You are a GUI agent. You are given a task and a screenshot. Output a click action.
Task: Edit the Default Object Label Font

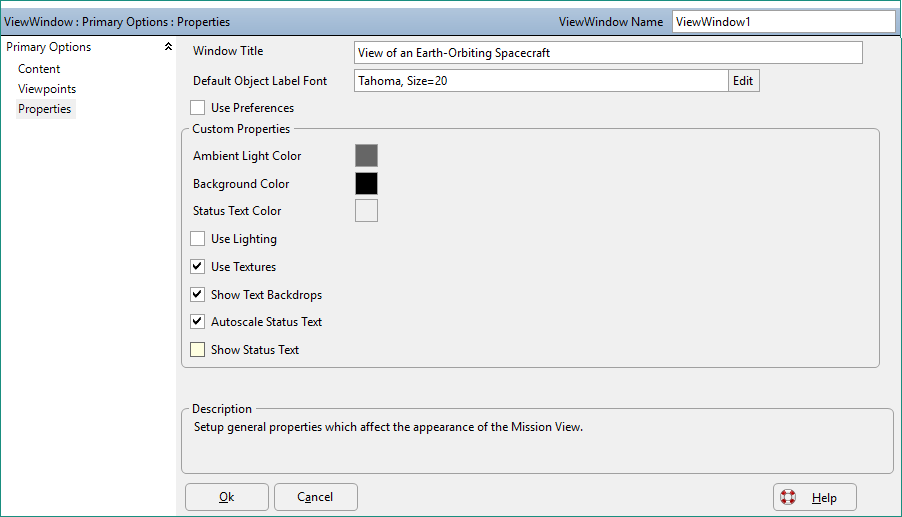(743, 81)
